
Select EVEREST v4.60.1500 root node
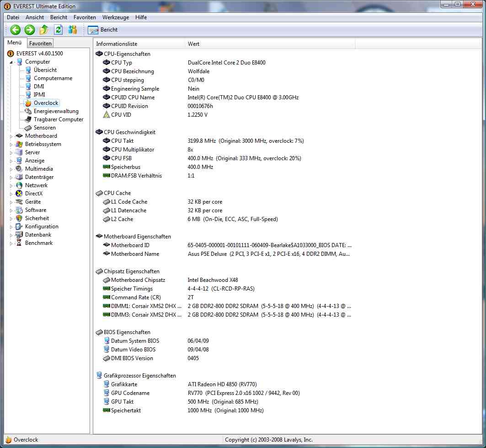(39, 54)
